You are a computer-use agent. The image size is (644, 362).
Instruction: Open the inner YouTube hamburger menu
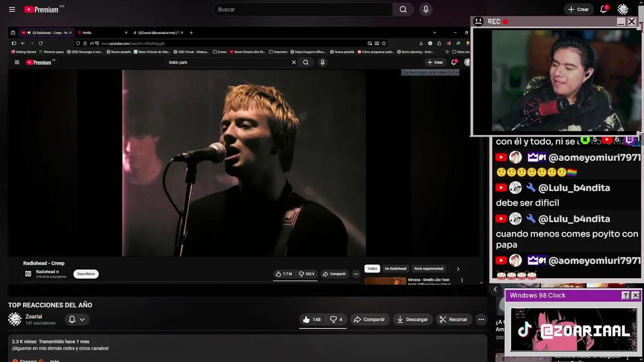pos(17,62)
